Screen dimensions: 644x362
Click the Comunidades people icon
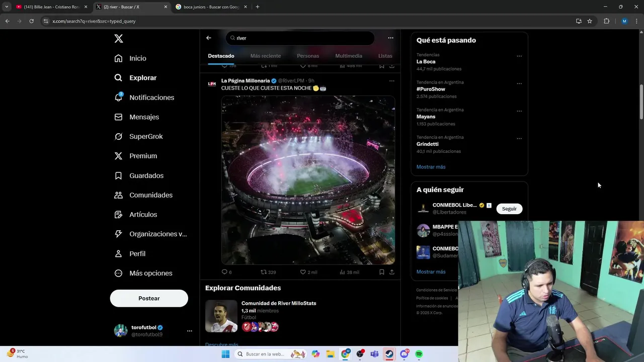point(118,195)
